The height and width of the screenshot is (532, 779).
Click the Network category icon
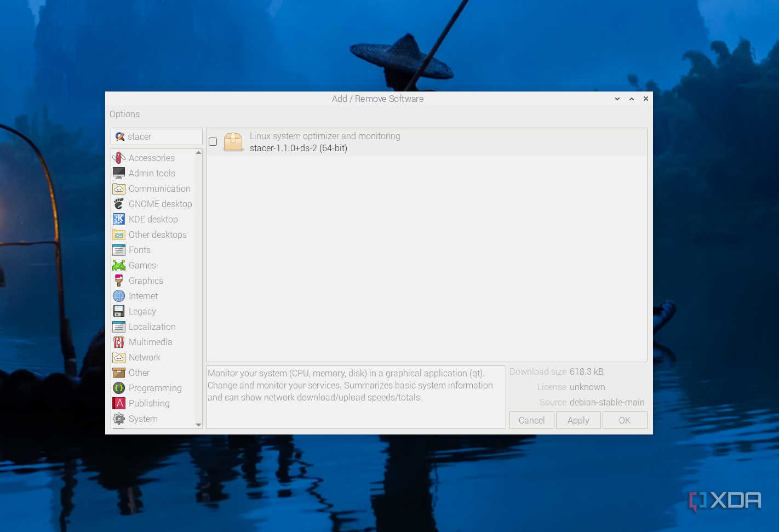pos(119,357)
